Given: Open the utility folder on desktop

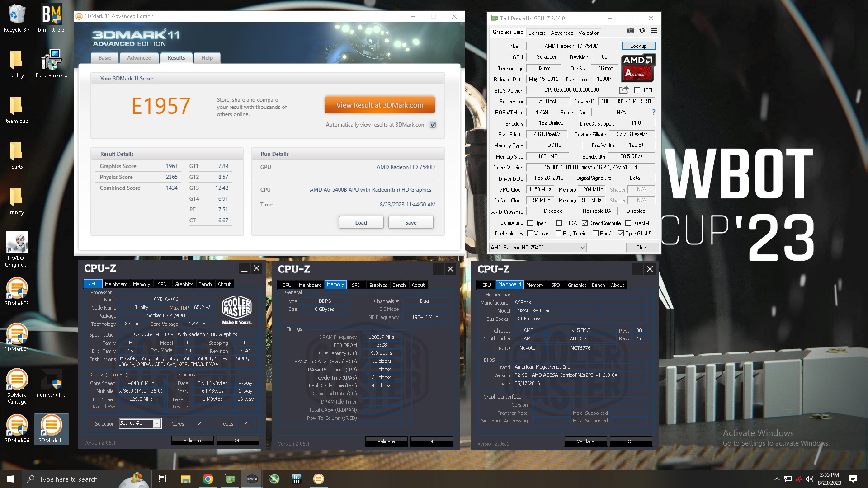Looking at the screenshot, I should (x=17, y=64).
